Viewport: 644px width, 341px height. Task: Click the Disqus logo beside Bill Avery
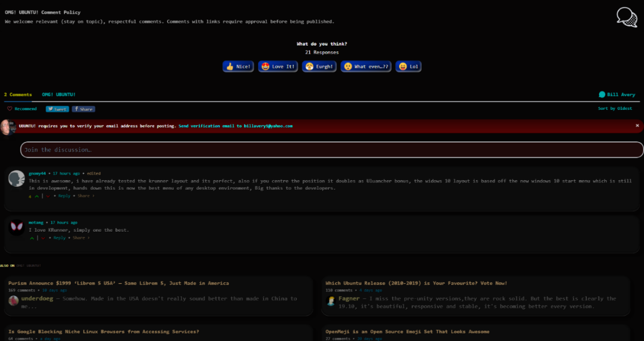[603, 94]
